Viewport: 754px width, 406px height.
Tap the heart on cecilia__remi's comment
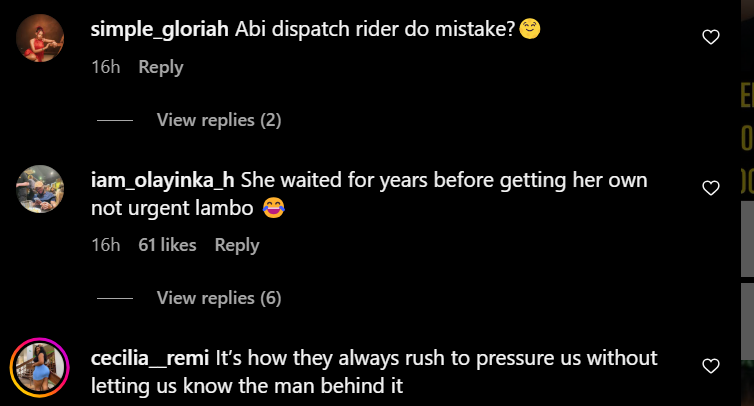[711, 366]
